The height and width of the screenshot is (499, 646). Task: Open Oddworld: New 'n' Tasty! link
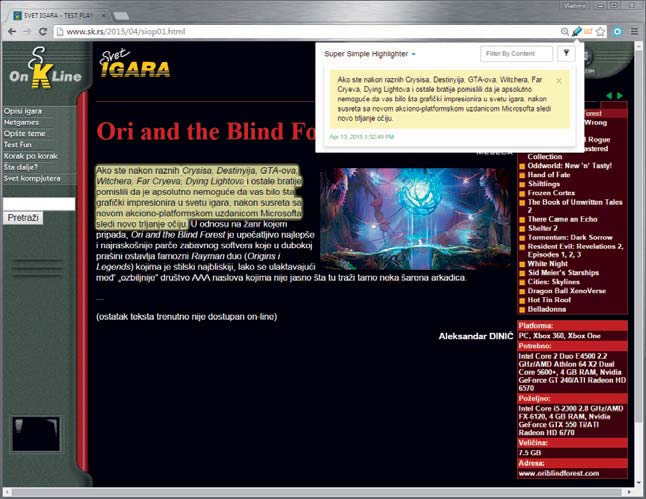569,166
